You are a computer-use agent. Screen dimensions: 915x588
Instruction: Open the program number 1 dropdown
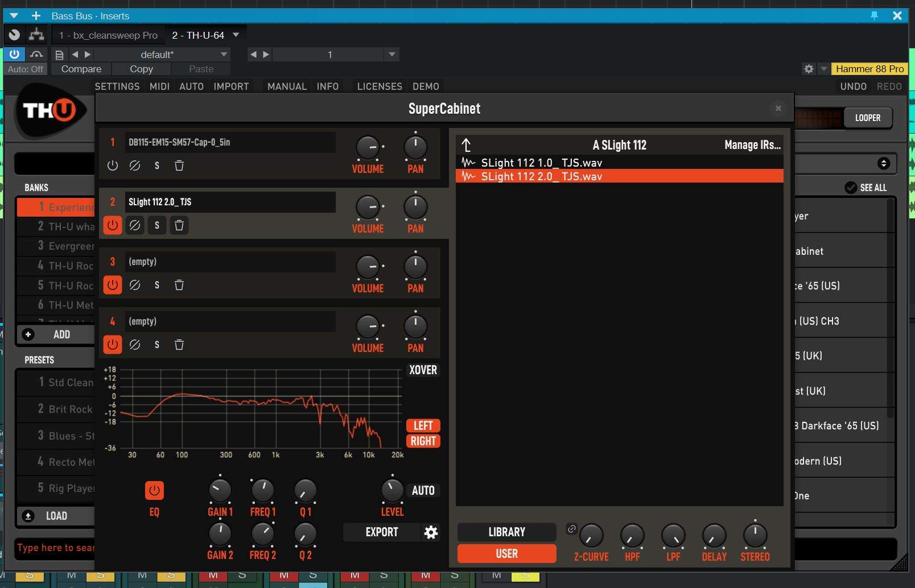(x=391, y=55)
